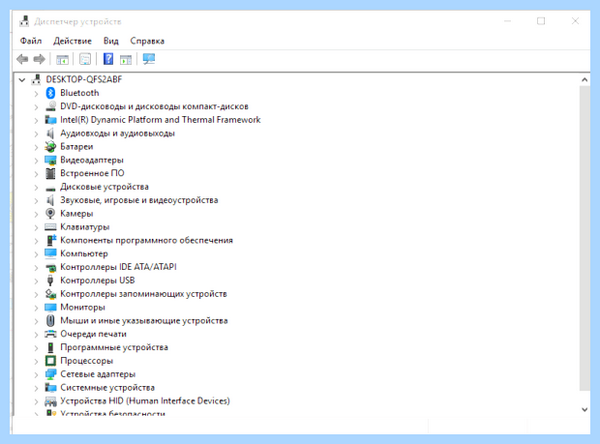This screenshot has width=600, height=444.
Task: Click the keyboard icon beside Клавиатуры
Action: click(x=50, y=227)
